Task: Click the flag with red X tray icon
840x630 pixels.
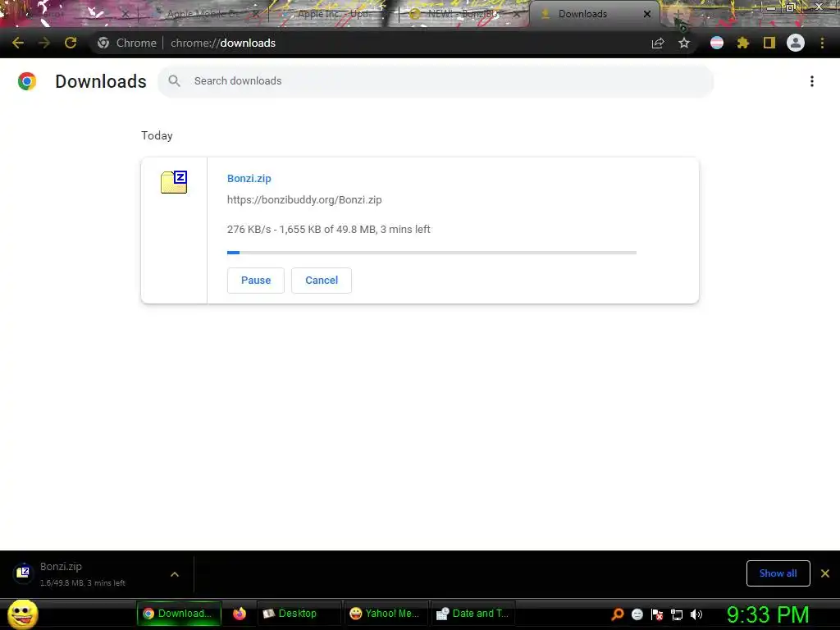Action: (x=657, y=614)
